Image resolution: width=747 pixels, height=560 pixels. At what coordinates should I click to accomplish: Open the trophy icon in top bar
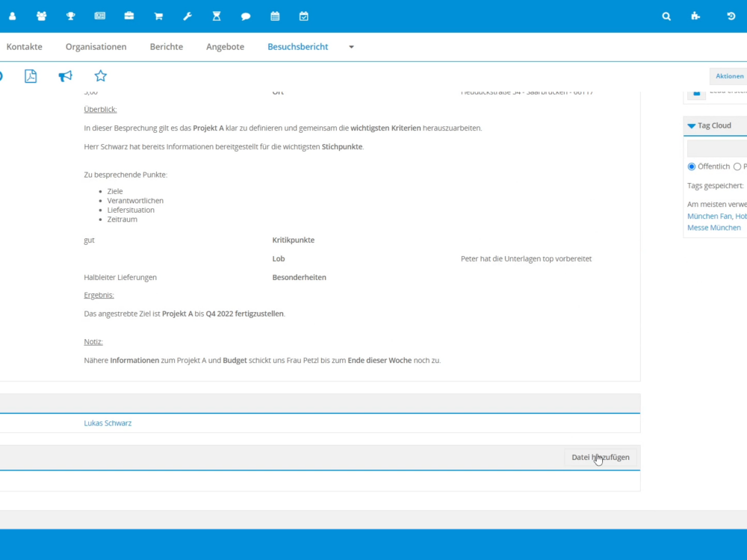pos(70,16)
